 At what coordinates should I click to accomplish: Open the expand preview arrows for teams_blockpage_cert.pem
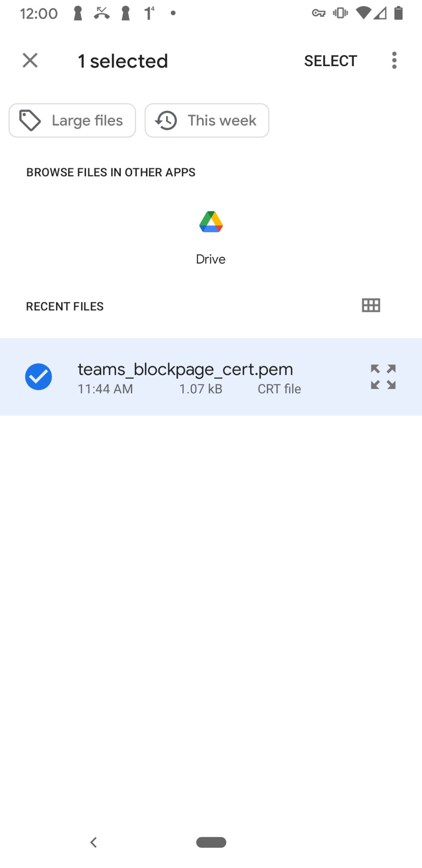click(x=383, y=376)
